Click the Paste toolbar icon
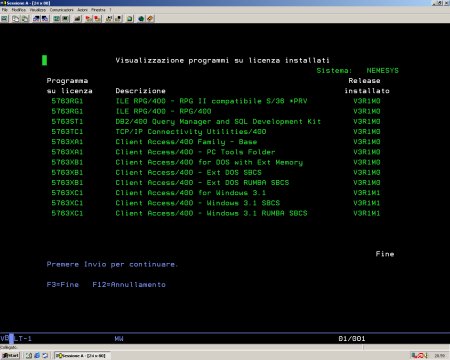The height and width of the screenshot is (360, 450). pyautogui.click(x=25, y=19)
